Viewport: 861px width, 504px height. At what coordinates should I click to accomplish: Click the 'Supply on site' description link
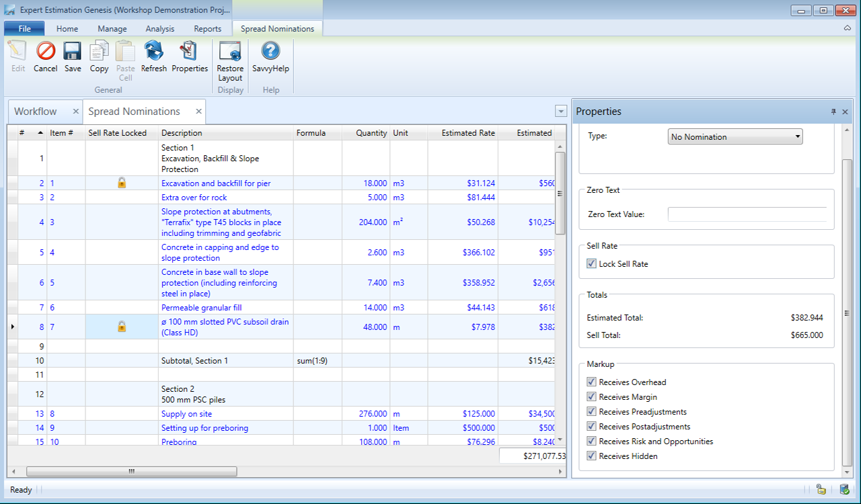186,414
